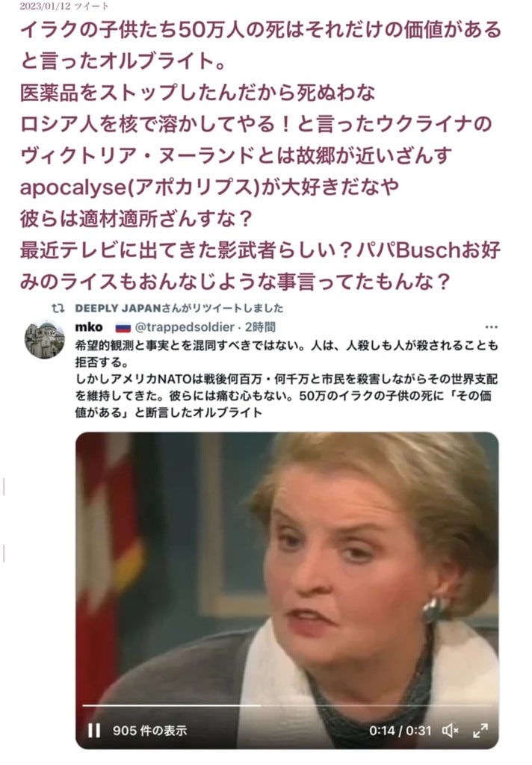The image size is (532, 765).
Task: Click the retweet icon beside DEEPLY JAPAN
Action: 58,309
